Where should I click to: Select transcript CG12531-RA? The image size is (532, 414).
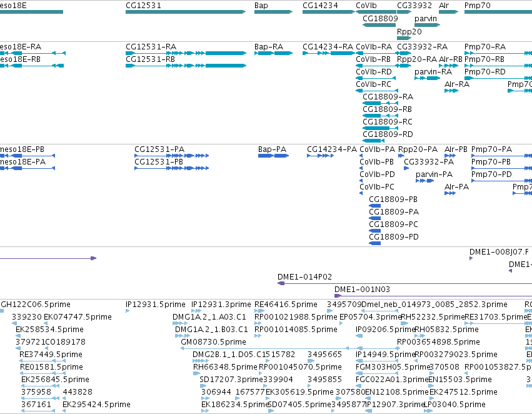(186, 53)
